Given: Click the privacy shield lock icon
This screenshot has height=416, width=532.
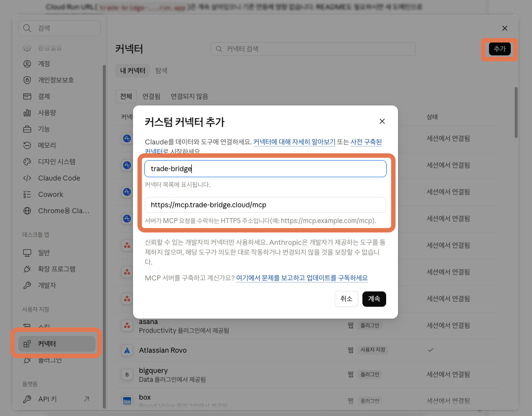Looking at the screenshot, I should (x=27, y=80).
